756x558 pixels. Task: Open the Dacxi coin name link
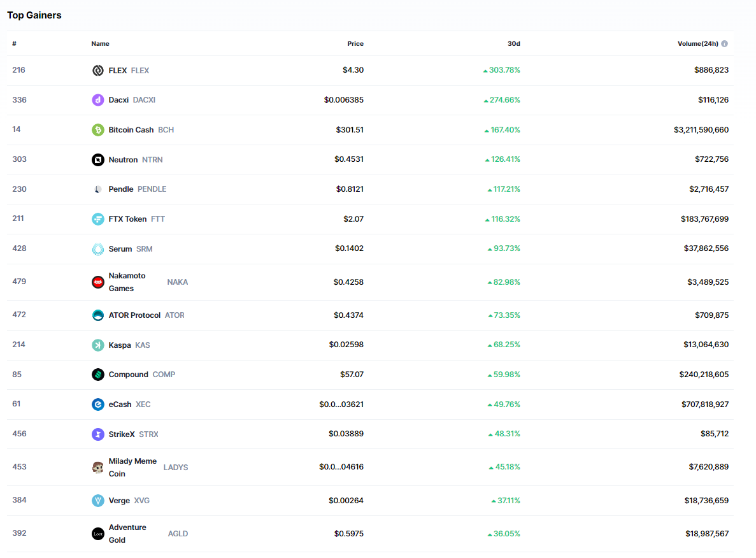tap(118, 100)
